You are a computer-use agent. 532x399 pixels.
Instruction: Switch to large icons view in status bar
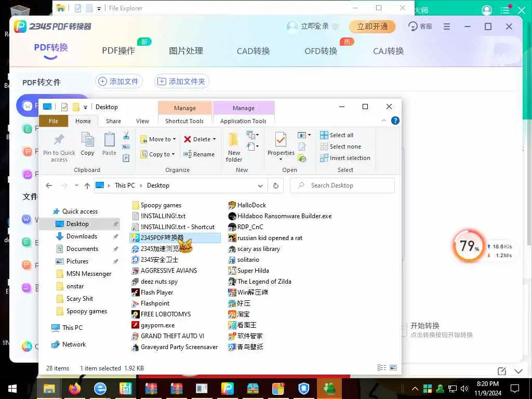point(393,367)
